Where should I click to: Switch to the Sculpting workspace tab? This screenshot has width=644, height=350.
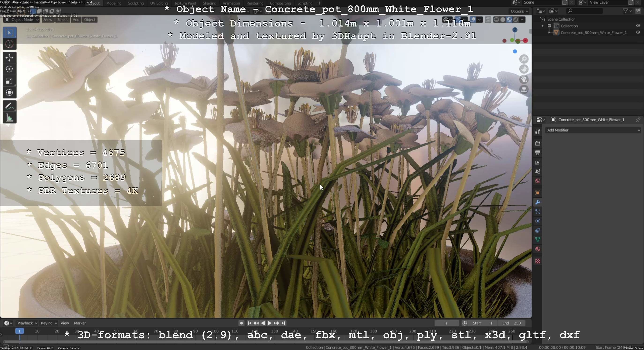[135, 3]
